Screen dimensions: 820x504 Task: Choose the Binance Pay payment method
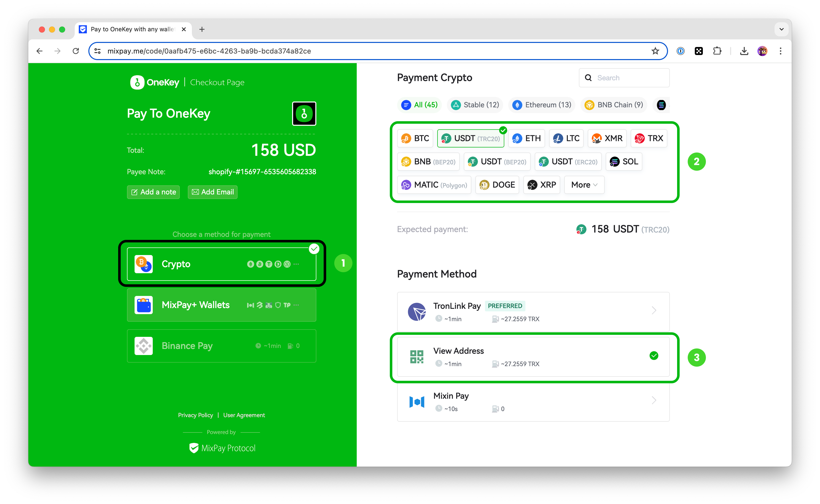tap(222, 346)
